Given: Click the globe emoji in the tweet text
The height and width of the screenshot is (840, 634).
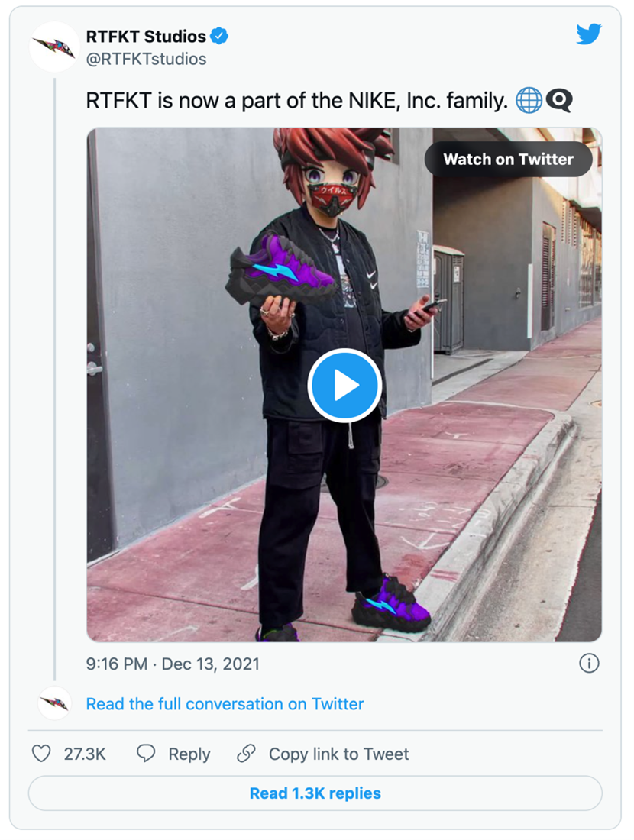Looking at the screenshot, I should pyautogui.click(x=529, y=101).
